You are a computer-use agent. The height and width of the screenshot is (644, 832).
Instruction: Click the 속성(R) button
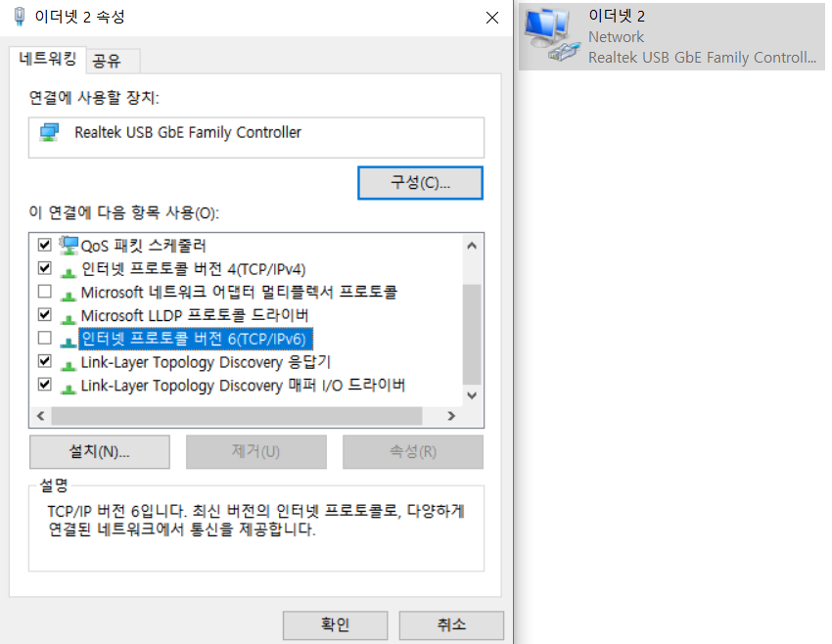tap(413, 452)
